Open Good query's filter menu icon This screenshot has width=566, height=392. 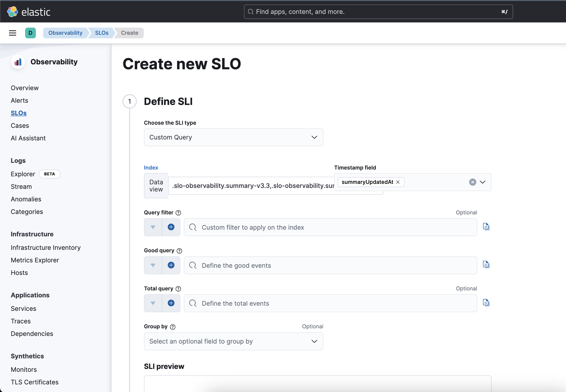pyautogui.click(x=153, y=265)
